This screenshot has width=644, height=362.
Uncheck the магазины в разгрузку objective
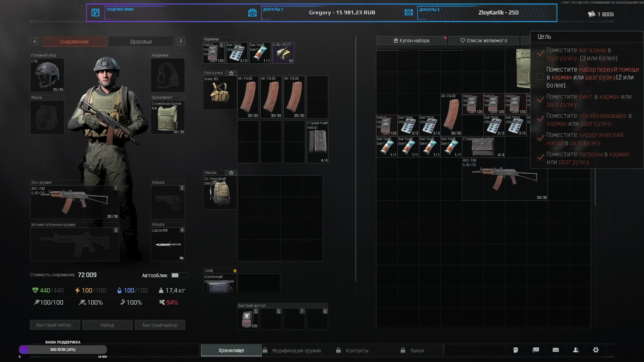[540, 53]
